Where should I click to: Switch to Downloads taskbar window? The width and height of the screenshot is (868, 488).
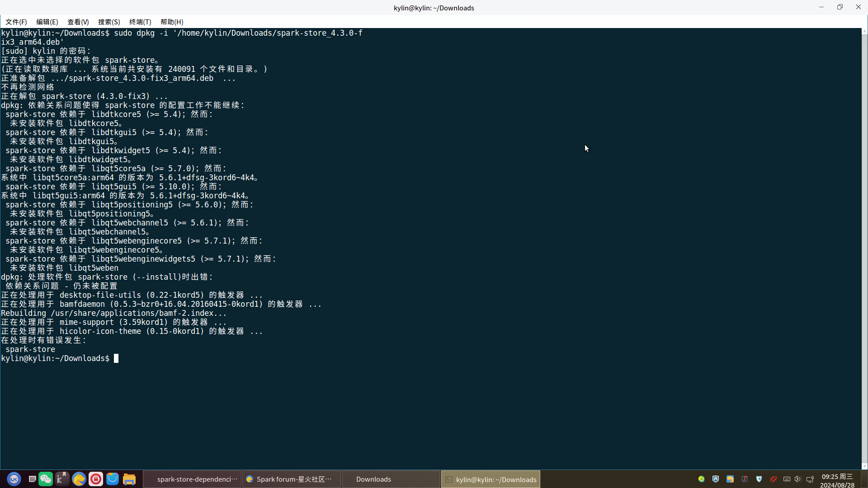(391, 479)
